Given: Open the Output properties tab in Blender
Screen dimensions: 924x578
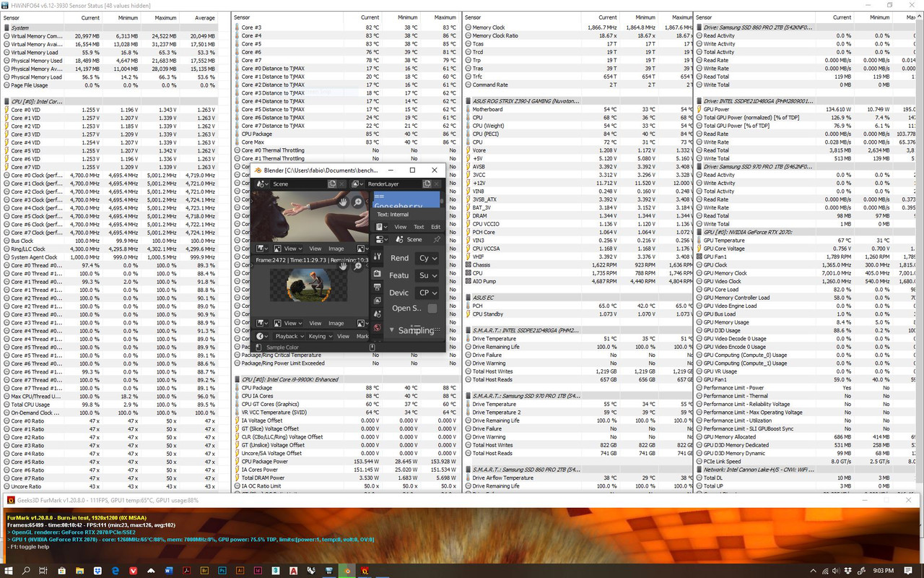Looking at the screenshot, I should tap(377, 287).
